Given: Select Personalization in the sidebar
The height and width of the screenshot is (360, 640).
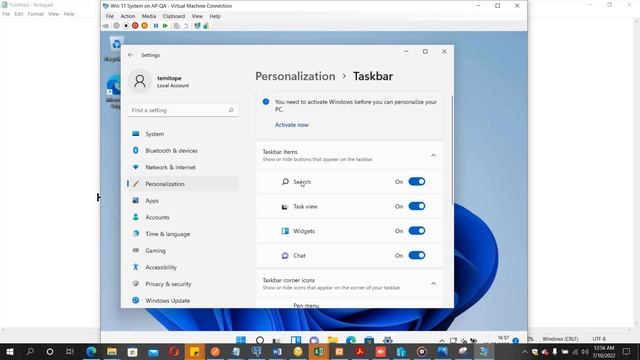Looking at the screenshot, I should pos(183,184).
